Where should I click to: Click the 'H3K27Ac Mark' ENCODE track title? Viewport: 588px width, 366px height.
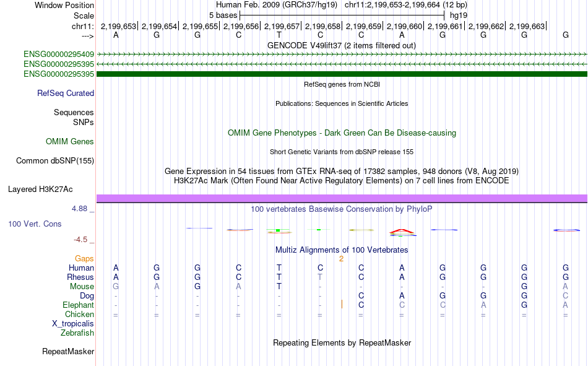[342, 181]
